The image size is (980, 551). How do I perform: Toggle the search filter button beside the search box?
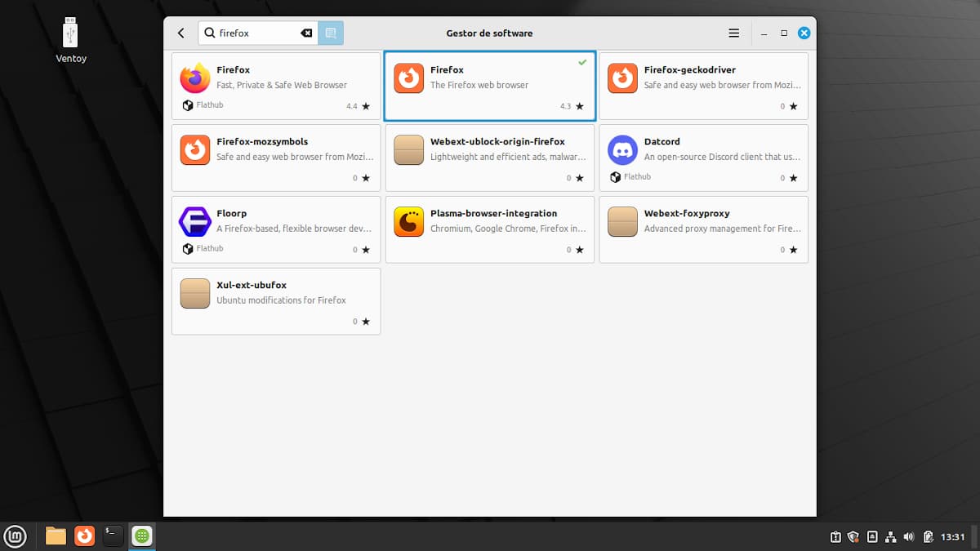point(330,33)
